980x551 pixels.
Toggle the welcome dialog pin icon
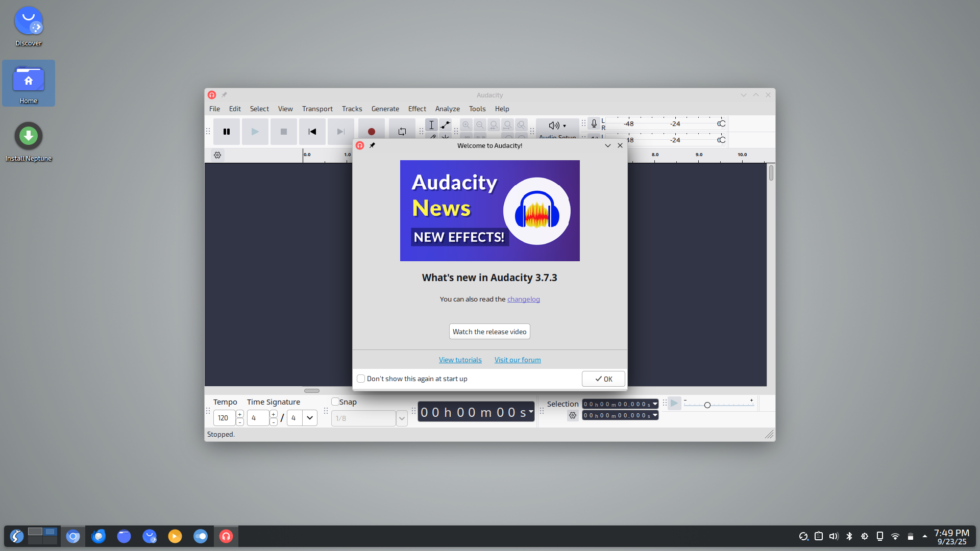[372, 145]
